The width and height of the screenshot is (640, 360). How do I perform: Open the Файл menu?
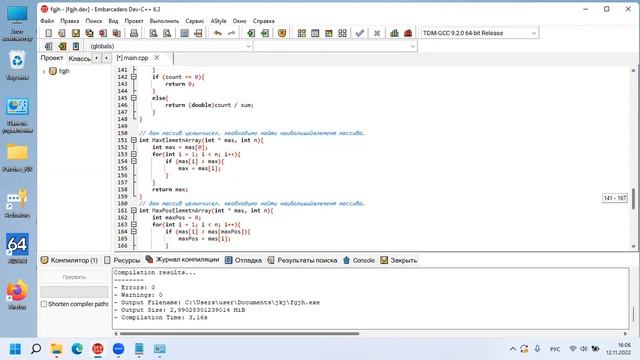pos(47,21)
